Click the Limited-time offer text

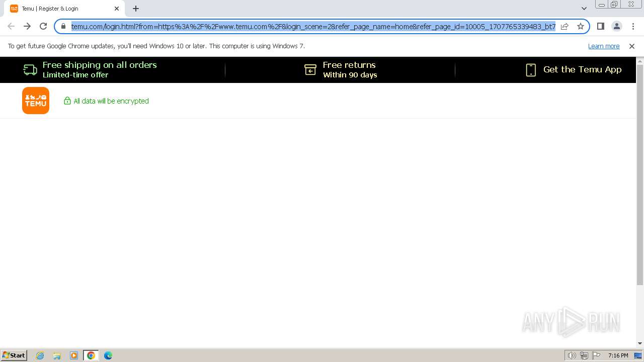coord(75,75)
